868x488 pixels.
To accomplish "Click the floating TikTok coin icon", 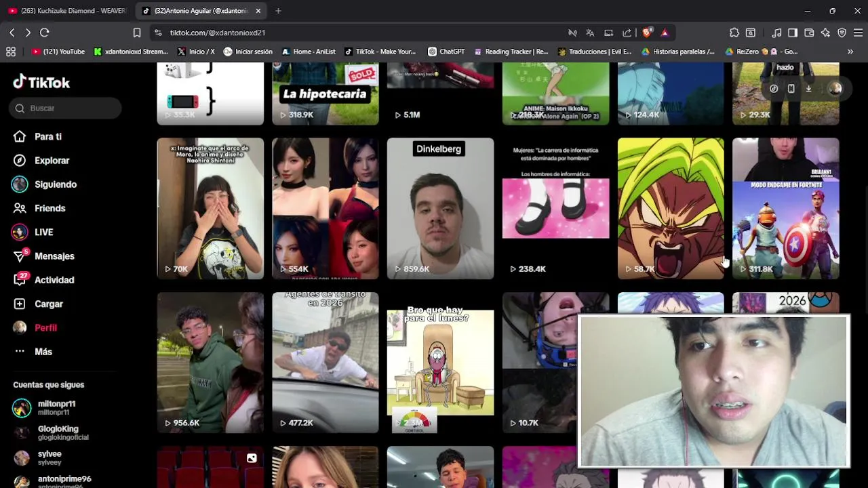I will [x=774, y=89].
